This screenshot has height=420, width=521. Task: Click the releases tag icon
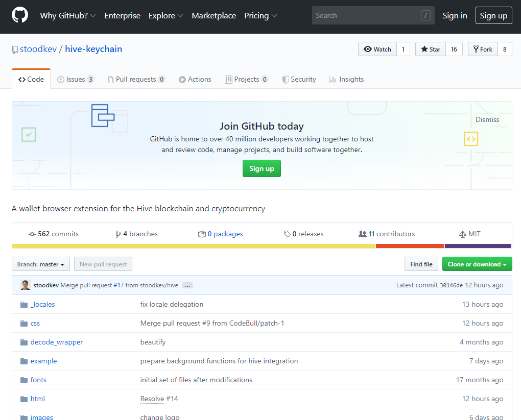pos(287,234)
